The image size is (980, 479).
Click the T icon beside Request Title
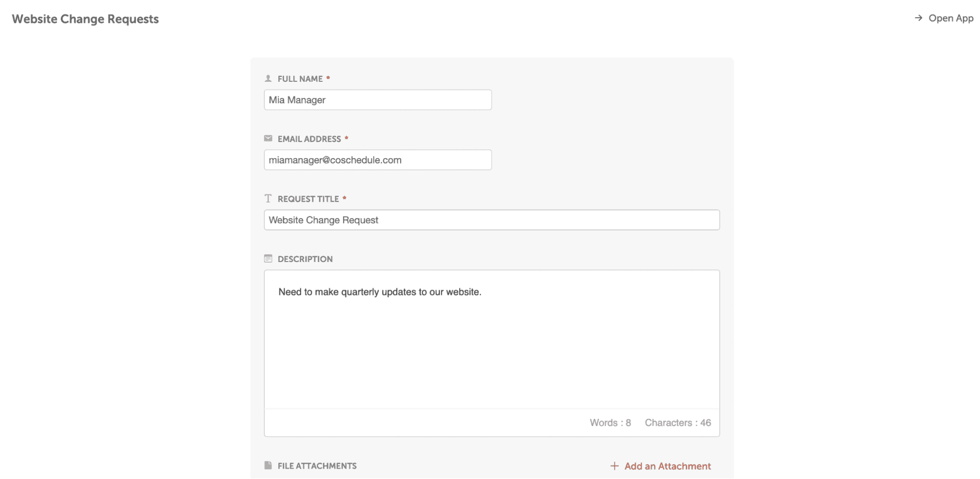[x=268, y=198]
